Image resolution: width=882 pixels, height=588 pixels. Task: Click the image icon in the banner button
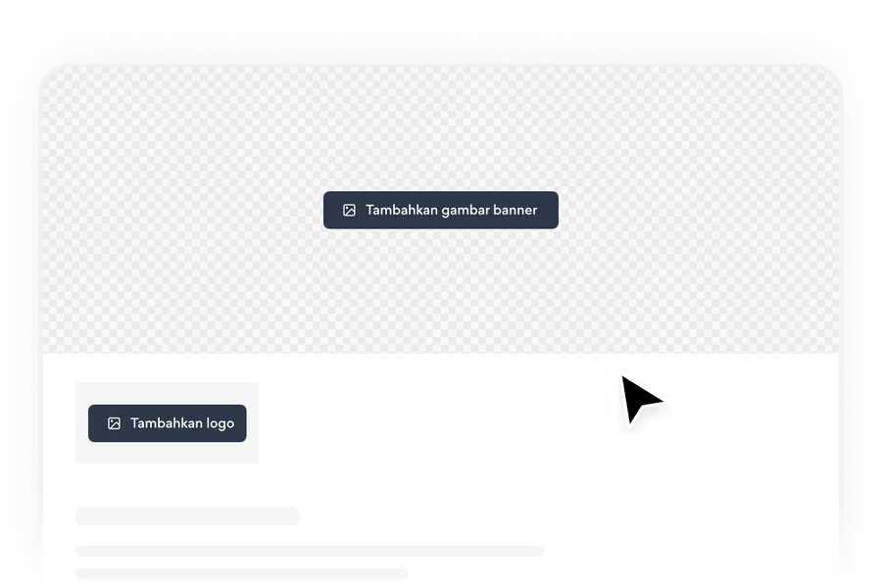(x=349, y=210)
